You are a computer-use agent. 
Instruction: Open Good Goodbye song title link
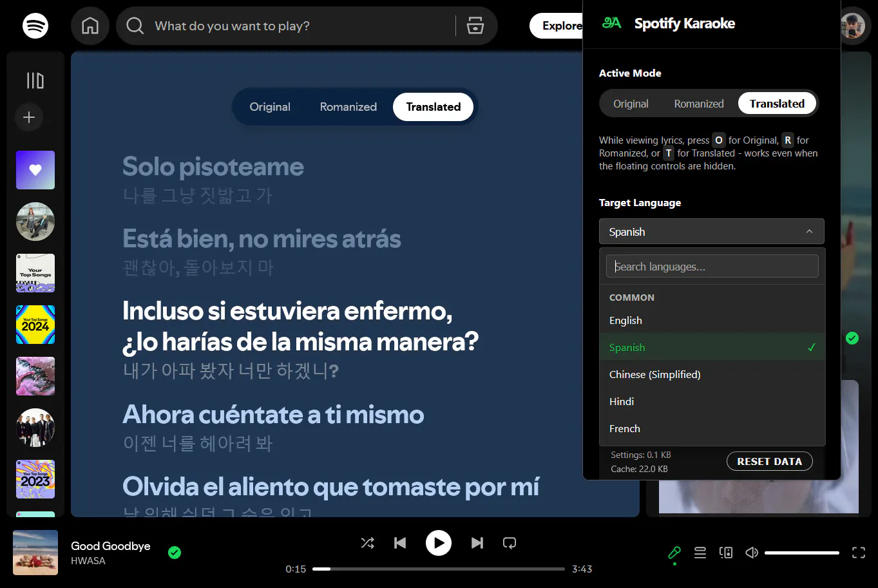tap(111, 545)
